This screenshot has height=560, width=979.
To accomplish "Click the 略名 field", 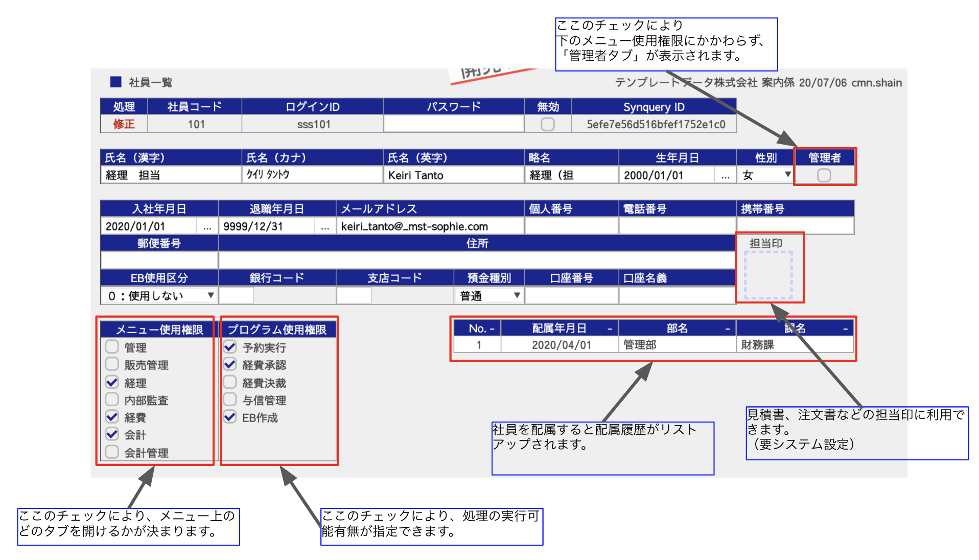I will (572, 175).
